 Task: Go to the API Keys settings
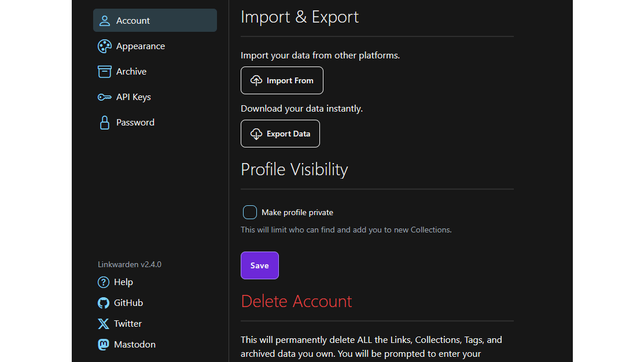coord(134,97)
